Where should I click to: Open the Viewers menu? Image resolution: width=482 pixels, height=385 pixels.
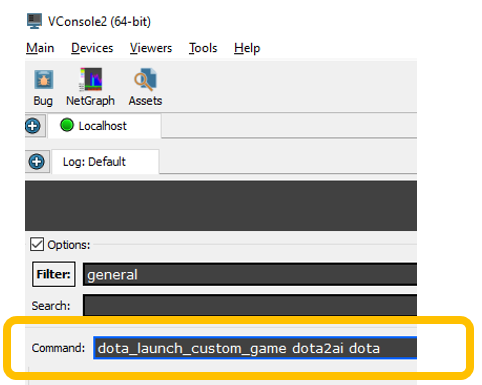point(151,48)
